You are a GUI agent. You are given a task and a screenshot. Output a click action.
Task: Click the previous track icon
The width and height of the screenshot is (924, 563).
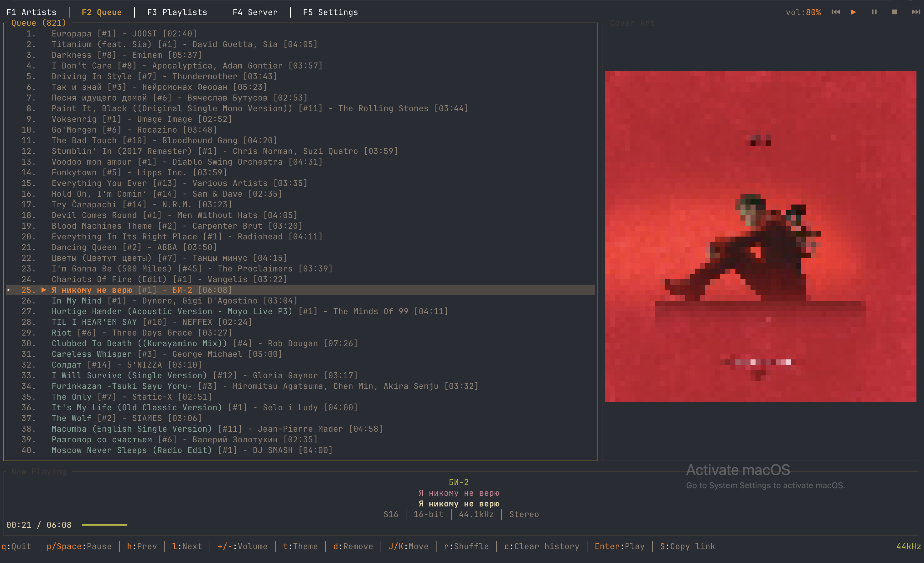tap(835, 12)
